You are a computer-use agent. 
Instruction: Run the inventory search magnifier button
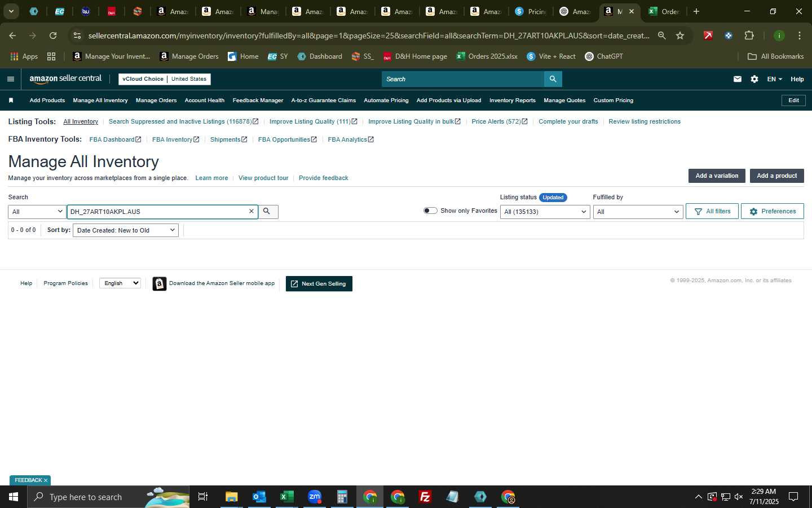[x=267, y=211]
